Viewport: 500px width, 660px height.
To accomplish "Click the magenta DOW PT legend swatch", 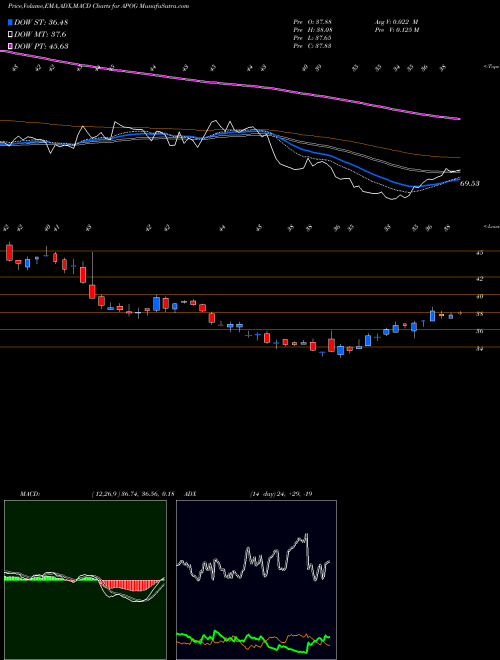I will [10, 46].
